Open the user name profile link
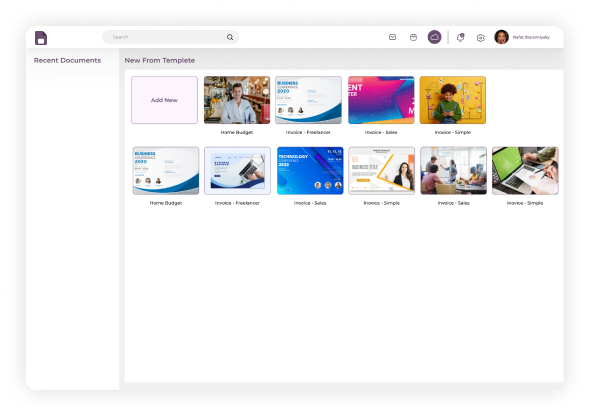589x415 pixels. tap(531, 37)
